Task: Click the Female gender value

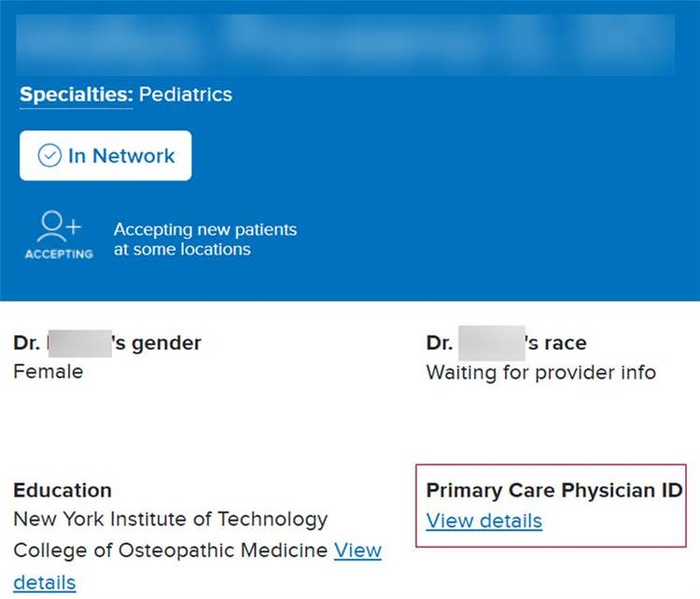Action: (x=48, y=371)
